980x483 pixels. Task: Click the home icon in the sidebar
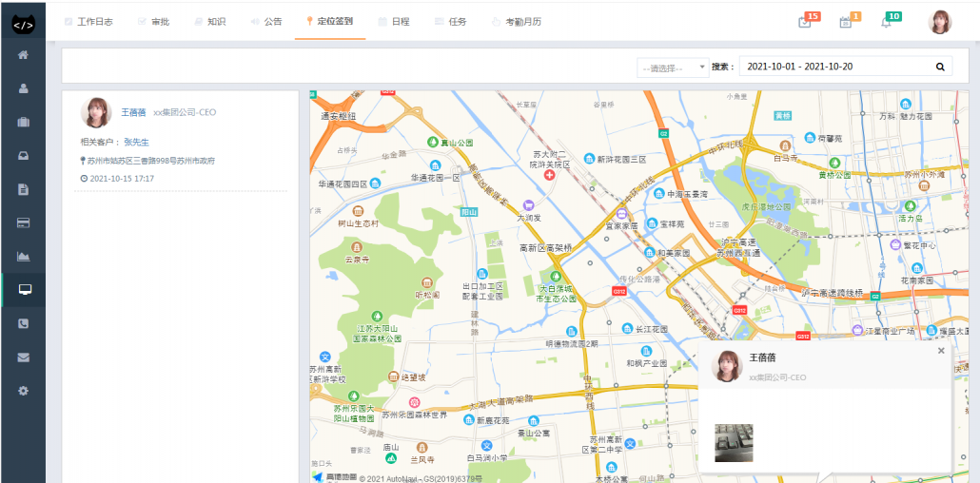coord(23,54)
